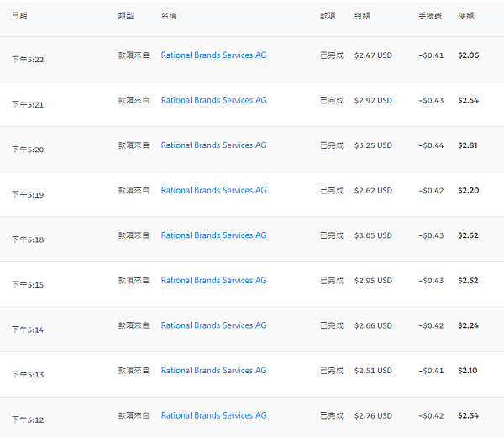
Task: Click 已完成 status in 下午5:12 row
Action: click(x=332, y=415)
